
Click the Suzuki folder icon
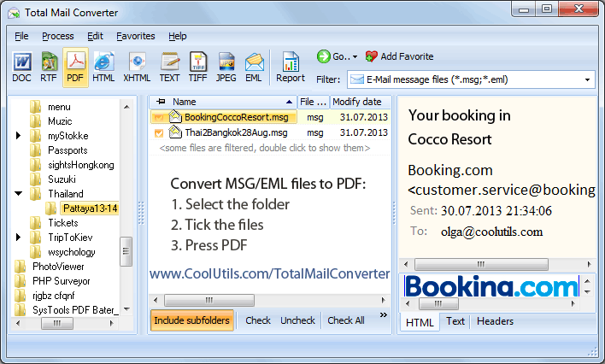pyautogui.click(x=35, y=179)
